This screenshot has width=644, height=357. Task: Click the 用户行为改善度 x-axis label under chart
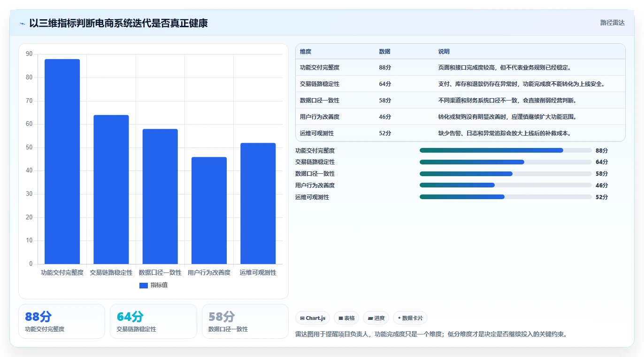pyautogui.click(x=209, y=272)
